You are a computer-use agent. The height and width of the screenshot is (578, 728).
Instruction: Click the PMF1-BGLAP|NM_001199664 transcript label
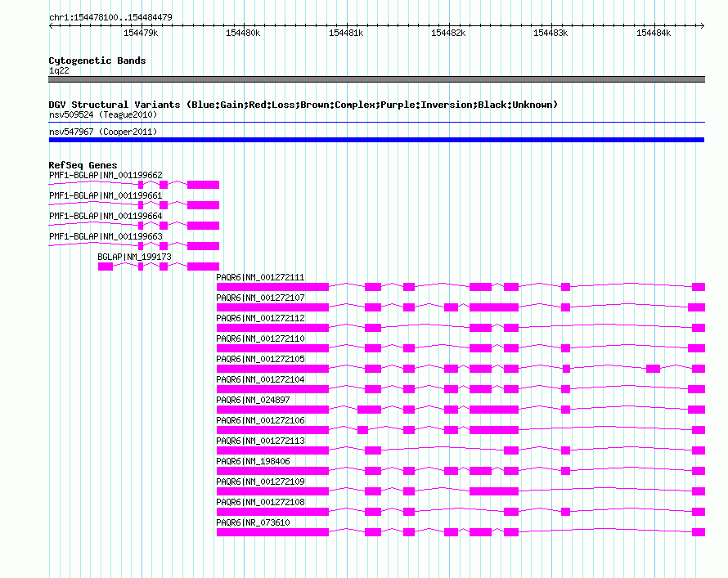[x=106, y=216]
